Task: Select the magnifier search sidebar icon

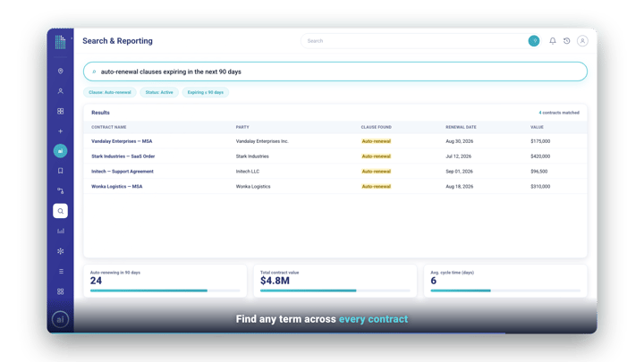Action: coord(61,211)
